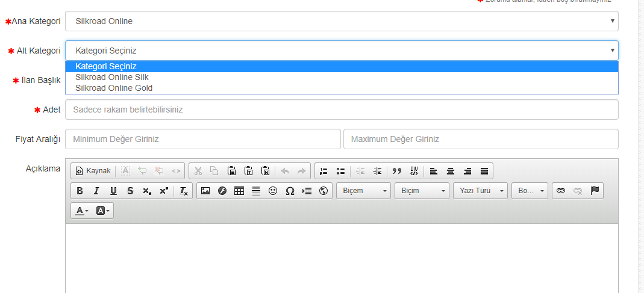This screenshot has width=644, height=293.
Task: Click the dashed letter A icon
Action: (126, 171)
